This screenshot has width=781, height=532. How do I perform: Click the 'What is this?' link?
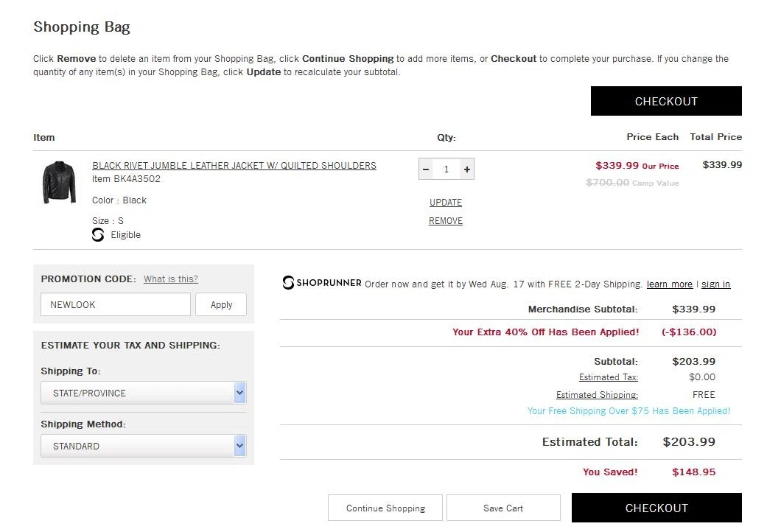pos(171,279)
